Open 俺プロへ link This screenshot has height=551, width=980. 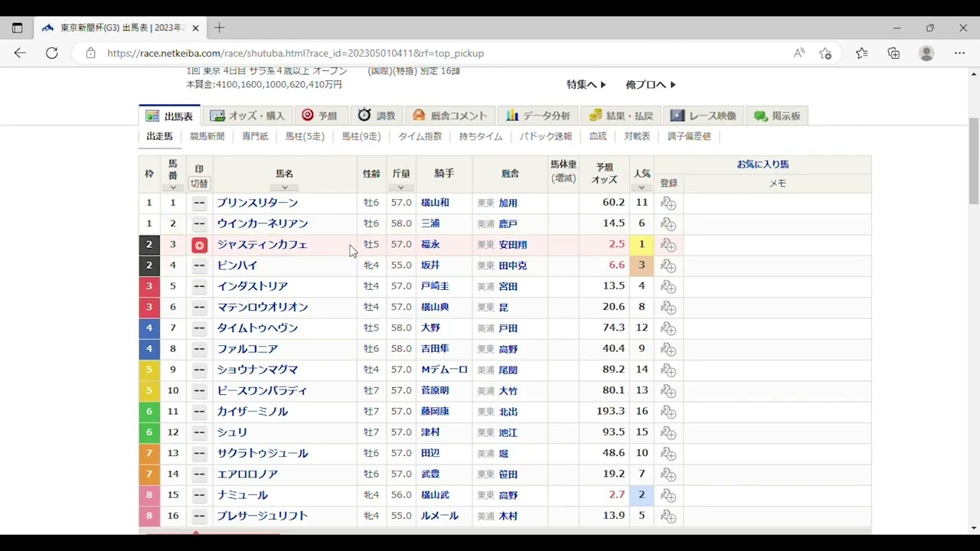click(x=651, y=85)
